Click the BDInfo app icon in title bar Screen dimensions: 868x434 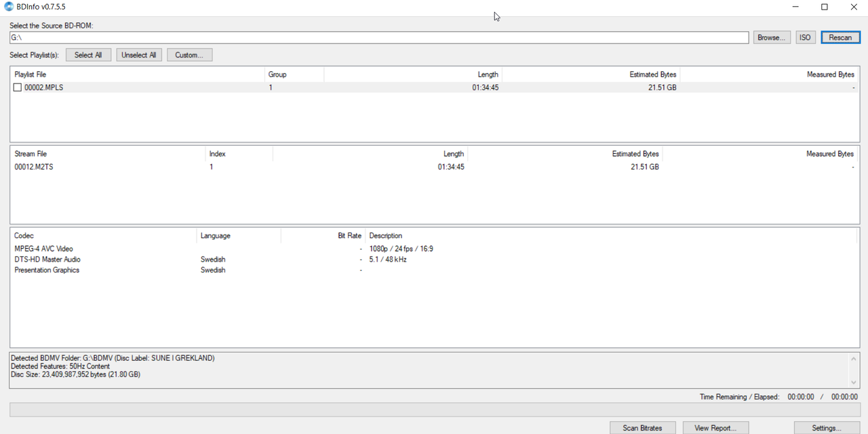click(x=9, y=7)
